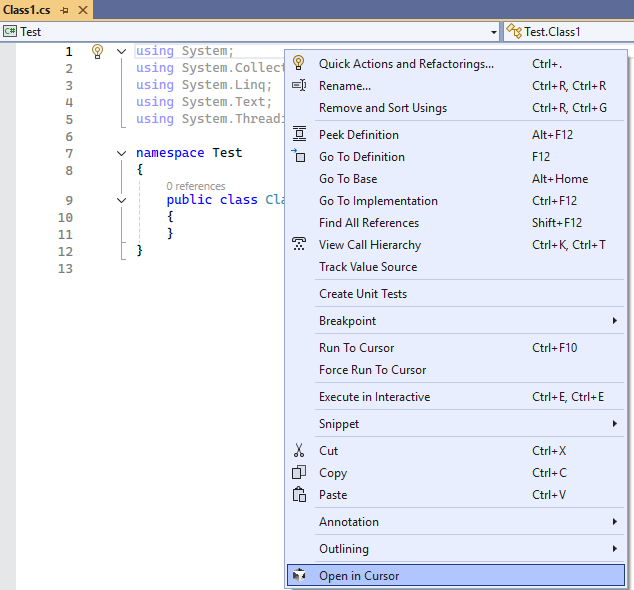Collapse the namespace Test block
The height and width of the screenshot is (590, 634).
click(121, 154)
